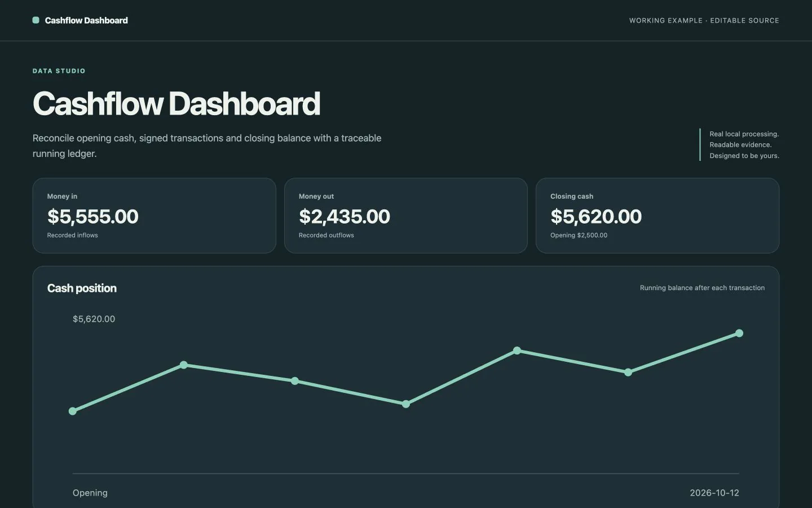Click the "Designed to be yours." line

coord(744,156)
